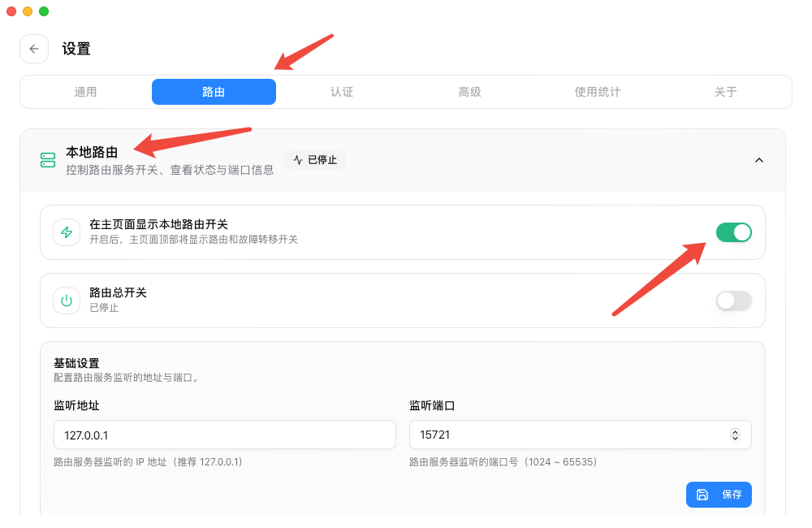This screenshot has width=812, height=528.
Task: Click the floppy disk icon on 保存
Action: coord(702,495)
